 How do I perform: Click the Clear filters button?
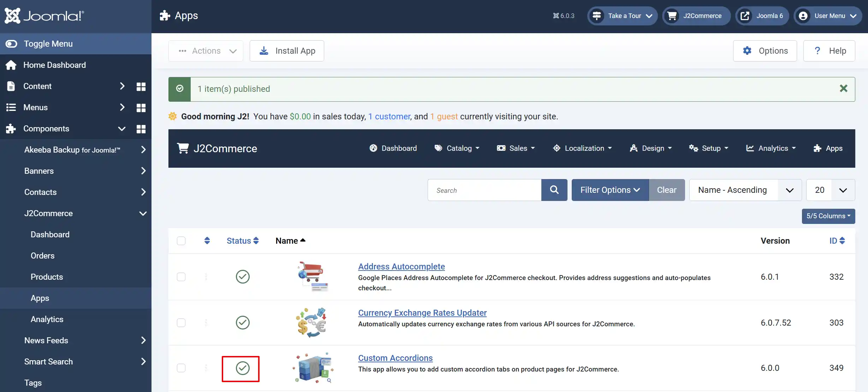click(667, 190)
